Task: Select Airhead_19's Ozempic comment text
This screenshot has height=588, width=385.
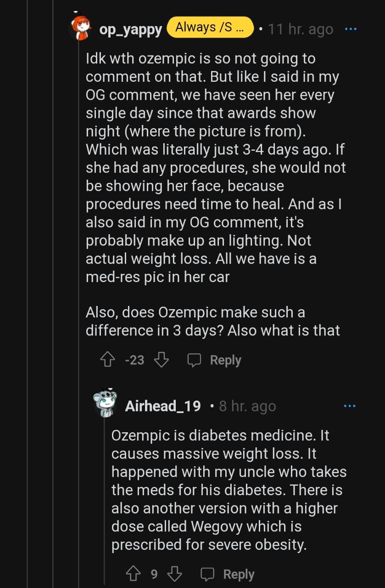Action: tap(229, 490)
